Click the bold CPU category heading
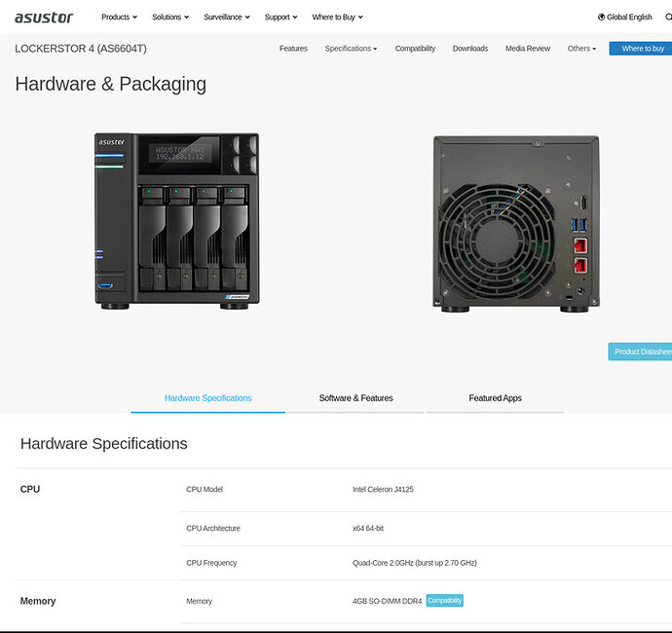The width and height of the screenshot is (672, 633). tap(30, 489)
